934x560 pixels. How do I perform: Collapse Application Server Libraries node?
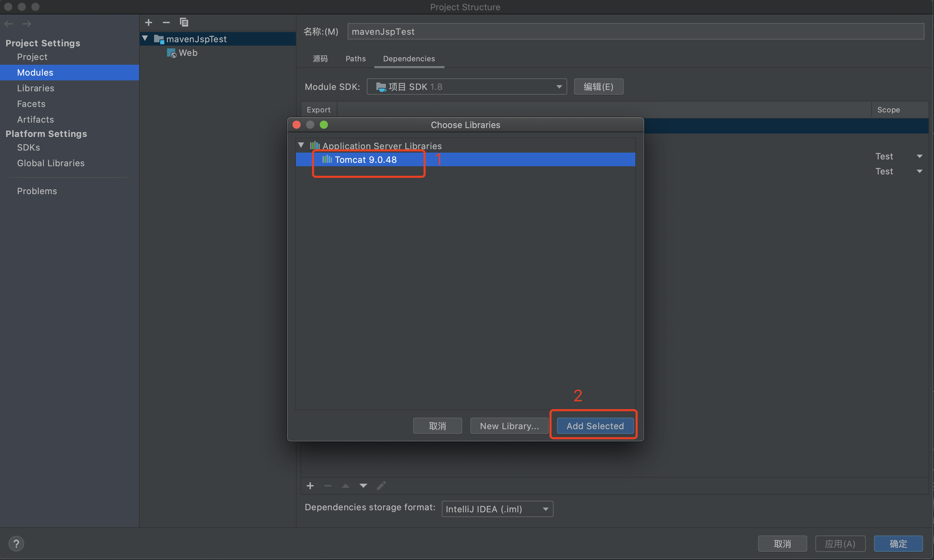[301, 145]
